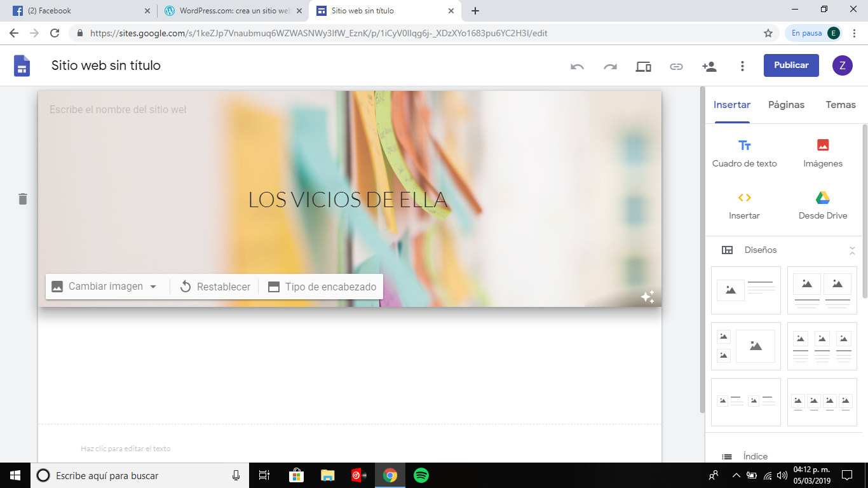Insert from Desde Drive
Image resolution: width=868 pixels, height=488 pixels.
coord(823,205)
